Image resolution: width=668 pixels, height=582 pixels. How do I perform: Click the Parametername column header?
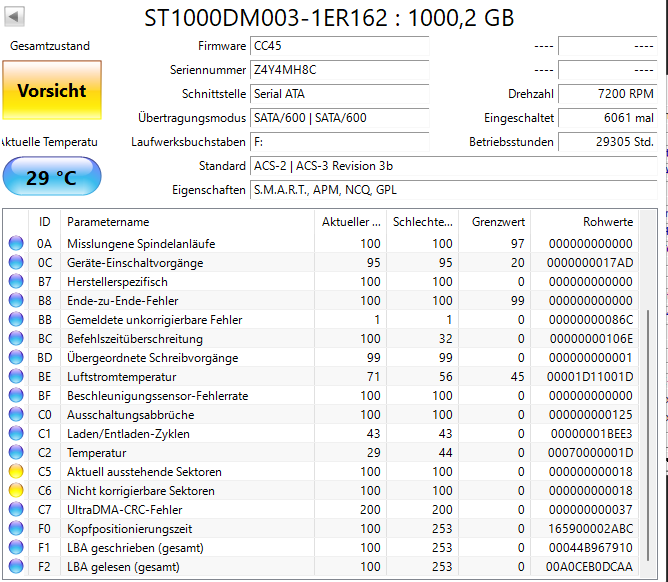click(187, 222)
